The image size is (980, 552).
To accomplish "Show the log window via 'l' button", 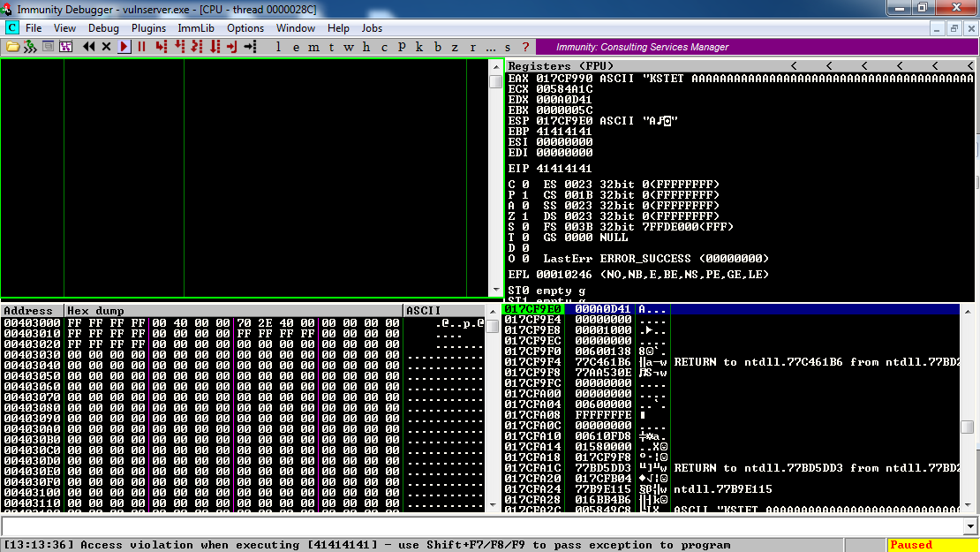I will (279, 47).
